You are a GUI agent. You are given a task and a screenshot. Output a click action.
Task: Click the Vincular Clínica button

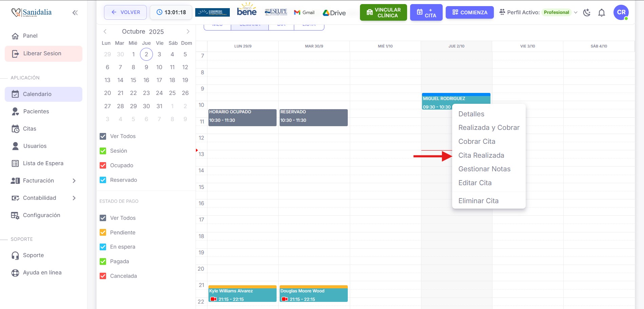pyautogui.click(x=383, y=13)
